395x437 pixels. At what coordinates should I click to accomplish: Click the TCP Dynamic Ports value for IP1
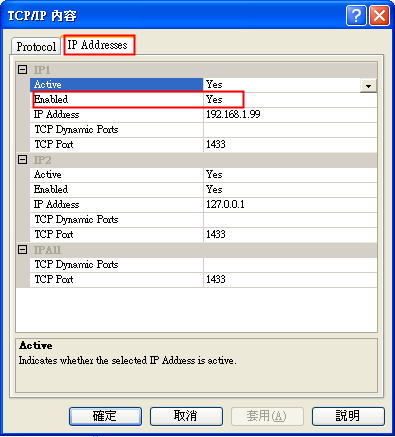coord(290,130)
